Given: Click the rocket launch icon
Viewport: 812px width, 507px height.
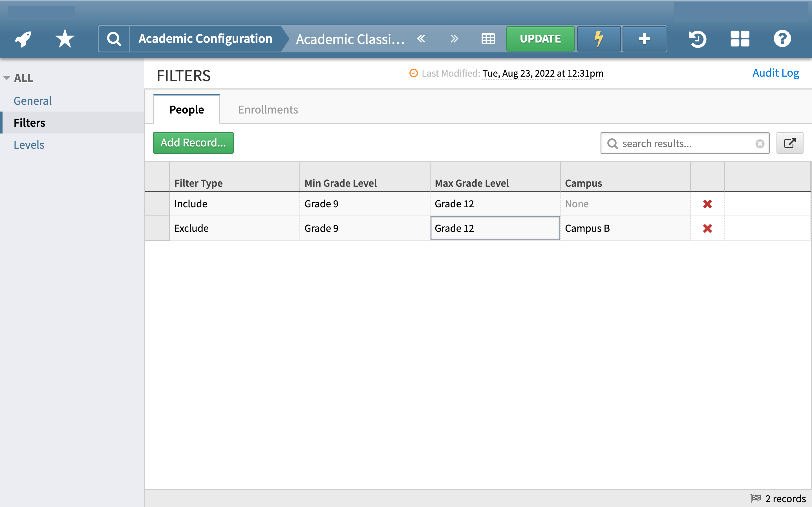Looking at the screenshot, I should tap(22, 38).
